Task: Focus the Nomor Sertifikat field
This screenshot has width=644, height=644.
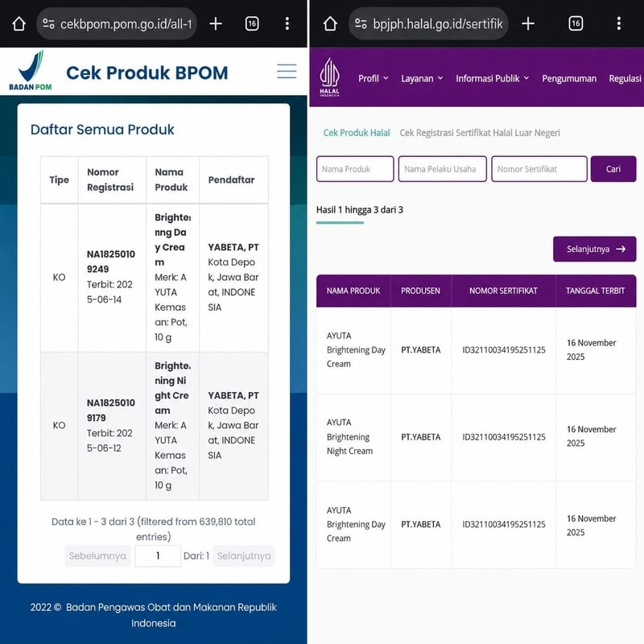Action: [539, 169]
